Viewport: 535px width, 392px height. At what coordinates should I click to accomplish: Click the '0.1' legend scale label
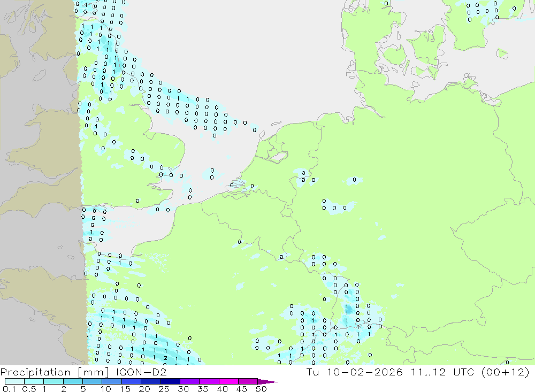(9, 389)
